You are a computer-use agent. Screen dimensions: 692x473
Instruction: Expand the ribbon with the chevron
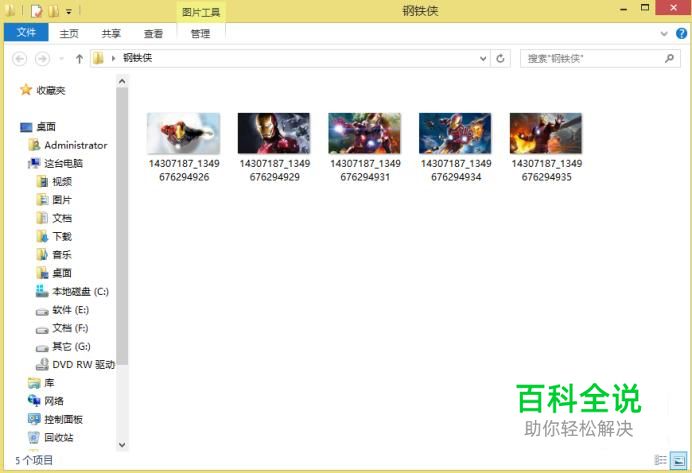[664, 34]
